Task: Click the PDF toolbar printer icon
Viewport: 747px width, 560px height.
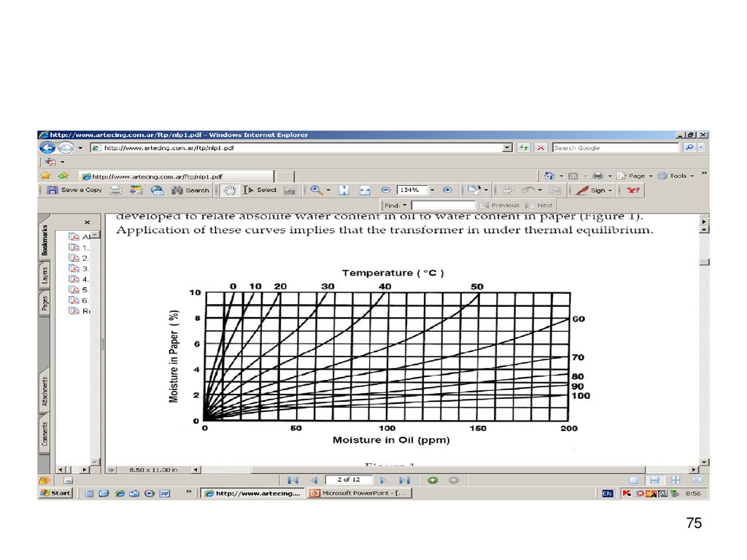Action: (x=115, y=190)
